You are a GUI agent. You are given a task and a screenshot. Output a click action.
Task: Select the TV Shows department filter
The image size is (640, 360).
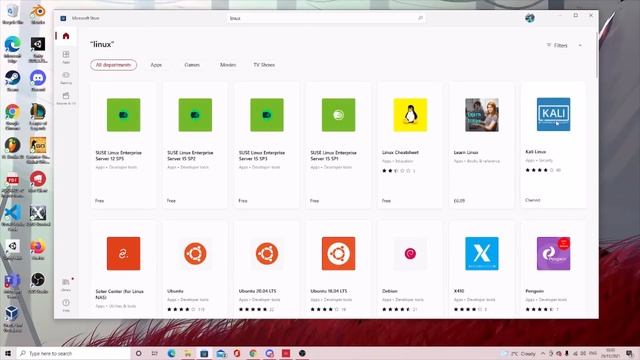click(x=264, y=65)
